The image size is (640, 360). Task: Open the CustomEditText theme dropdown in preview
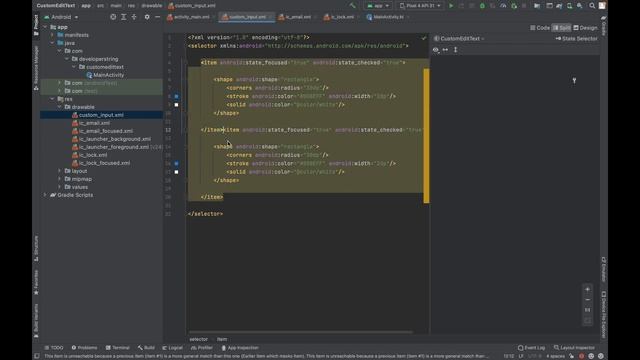point(459,39)
